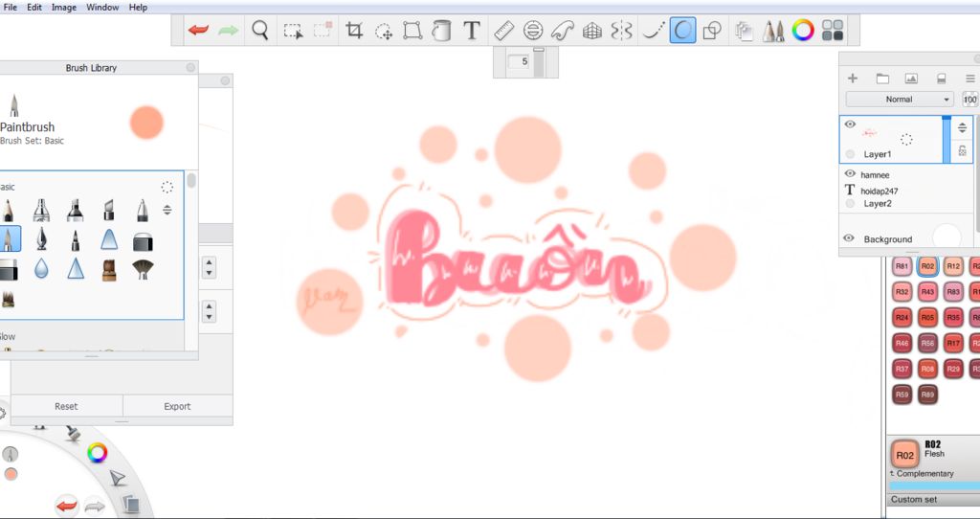Select the hoidap247 text layer
Viewport: 980px width, 519px height.
[x=880, y=191]
